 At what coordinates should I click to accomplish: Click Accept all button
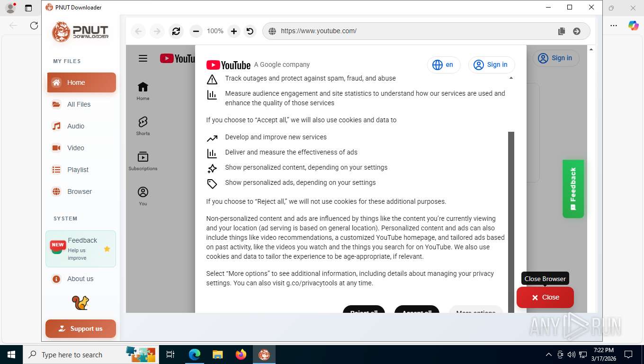[417, 309]
